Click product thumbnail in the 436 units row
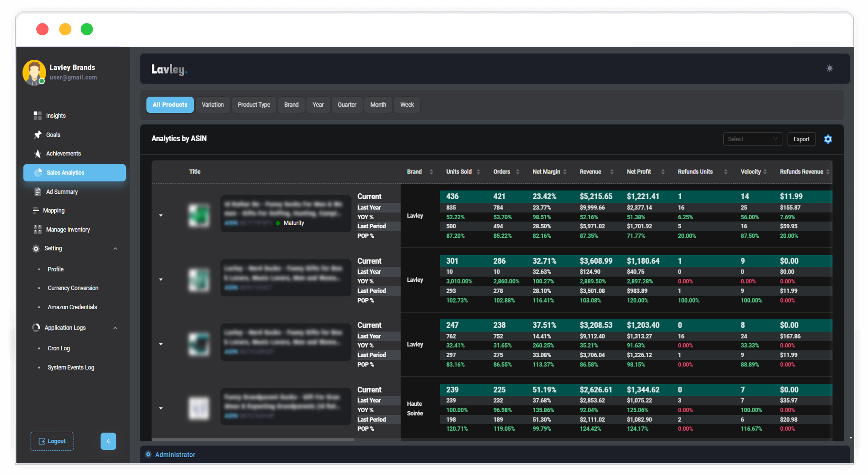Image resolution: width=868 pixels, height=475 pixels. (198, 216)
